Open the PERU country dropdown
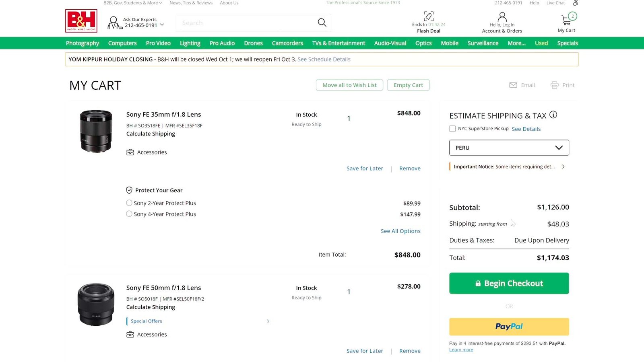Screen dimensions: 644x362 click(509, 148)
